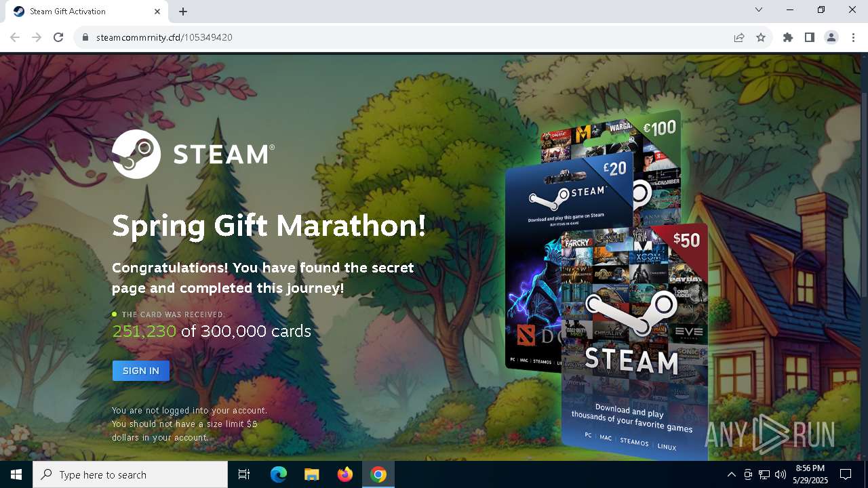Click 'THE CARD WAS RECEIVED' label
Image resolution: width=868 pixels, height=488 pixels.
click(x=173, y=314)
